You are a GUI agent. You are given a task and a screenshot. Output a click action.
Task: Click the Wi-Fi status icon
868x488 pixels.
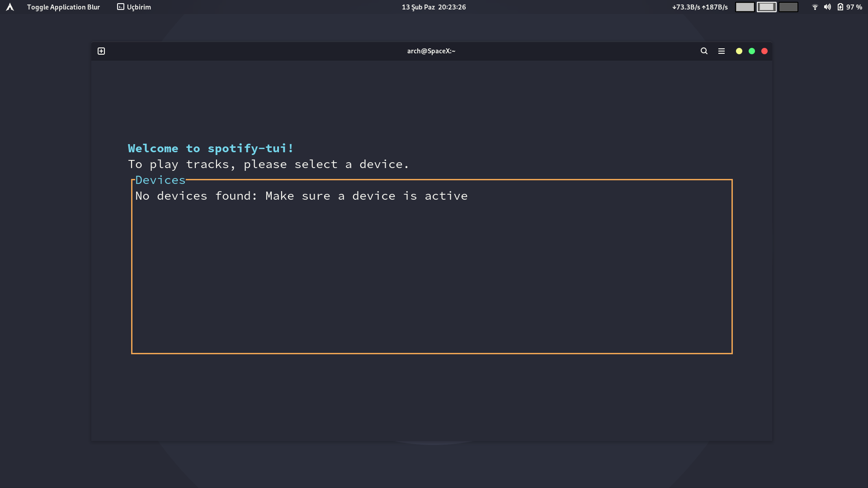coord(815,7)
